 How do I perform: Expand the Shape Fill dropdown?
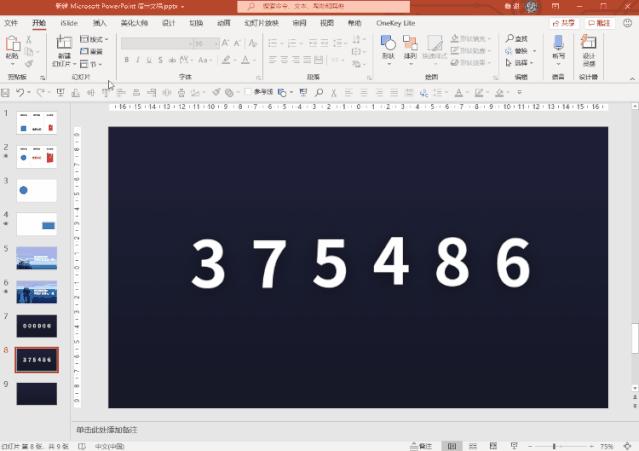pyautogui.click(x=489, y=39)
